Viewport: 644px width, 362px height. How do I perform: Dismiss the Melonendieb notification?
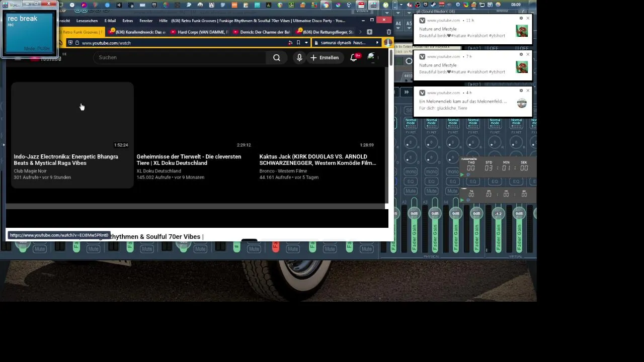click(x=528, y=90)
